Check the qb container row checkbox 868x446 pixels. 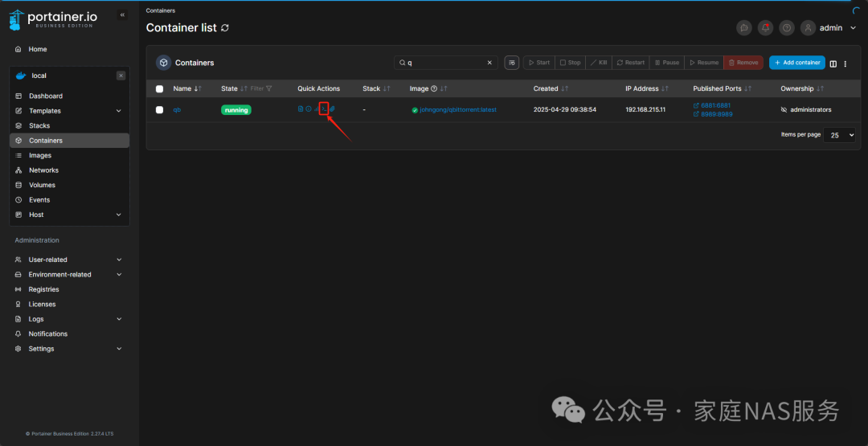159,109
